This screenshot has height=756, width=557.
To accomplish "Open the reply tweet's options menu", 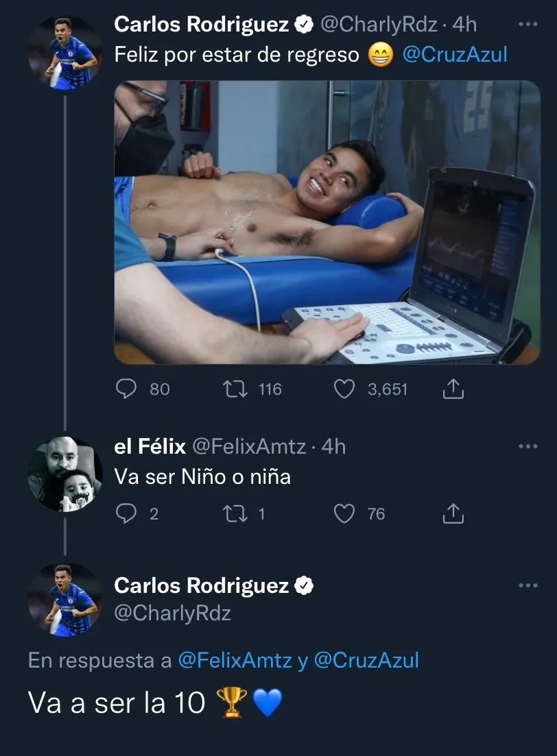I will click(x=527, y=585).
